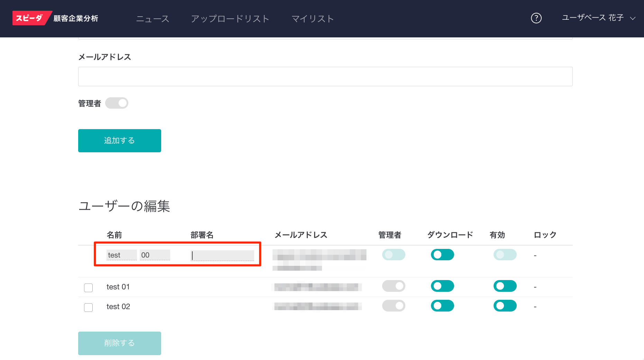Toggle the 管理者 switch above 追加する
Viewport: 644px width, 360px height.
(117, 103)
